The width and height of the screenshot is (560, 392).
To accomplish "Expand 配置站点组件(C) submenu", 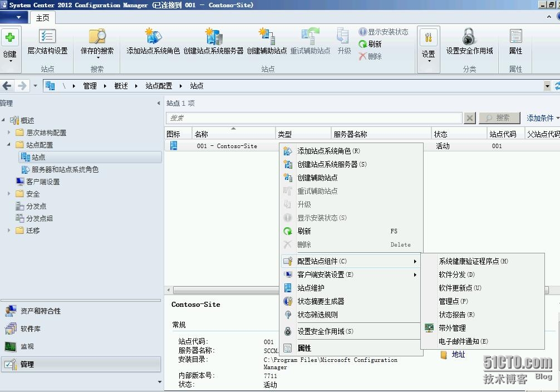I will pos(351,261).
